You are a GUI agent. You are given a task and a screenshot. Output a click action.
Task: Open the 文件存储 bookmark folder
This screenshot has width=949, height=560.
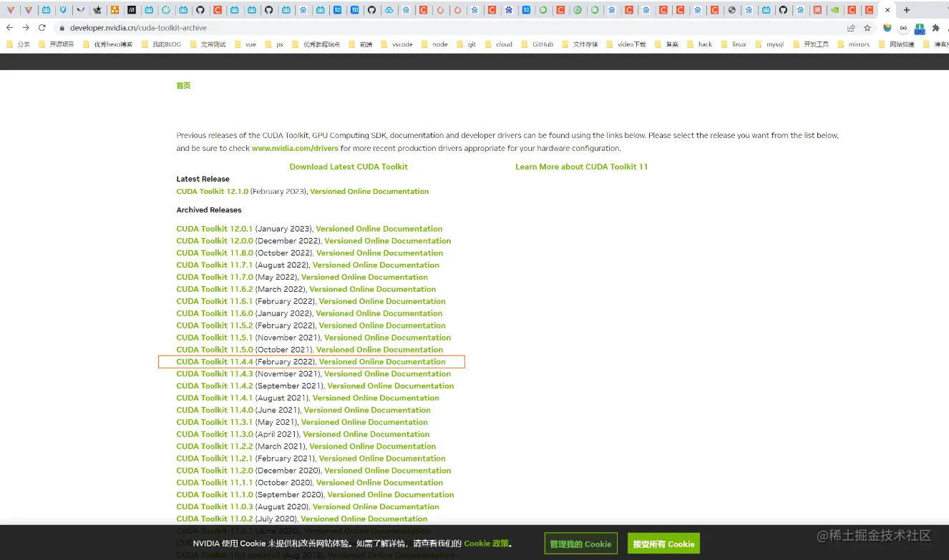[x=580, y=44]
